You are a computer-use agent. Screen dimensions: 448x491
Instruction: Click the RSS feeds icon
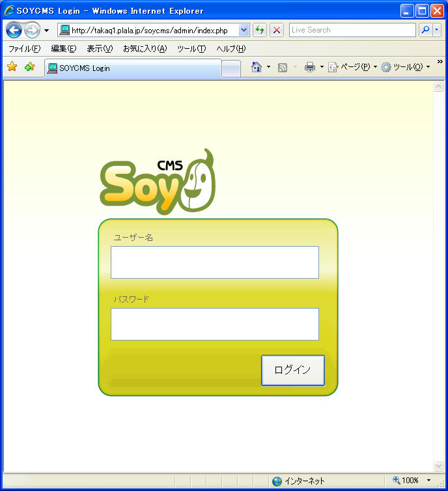point(283,67)
